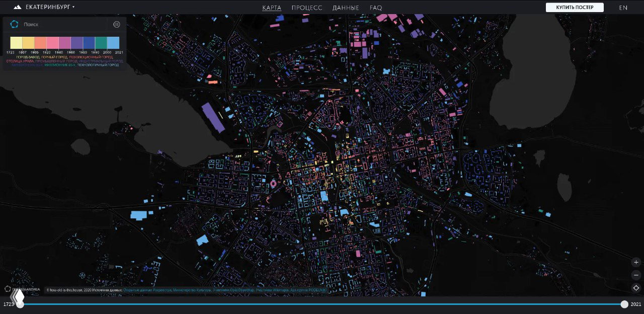The height and width of the screenshot is (314, 644).
Task: Select the teal 1990–2000 color swatch
Action: (101, 43)
